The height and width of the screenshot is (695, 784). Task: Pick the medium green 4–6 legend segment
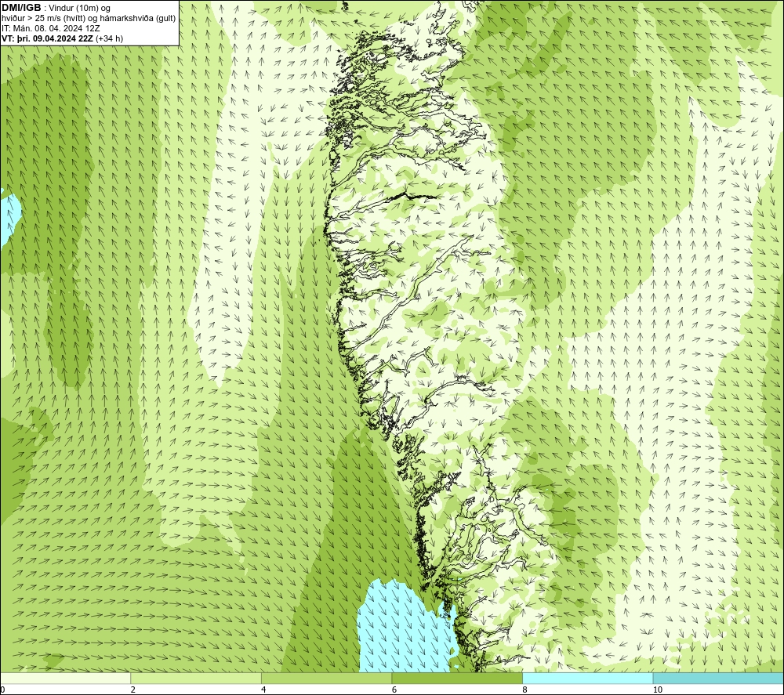tap(326, 678)
